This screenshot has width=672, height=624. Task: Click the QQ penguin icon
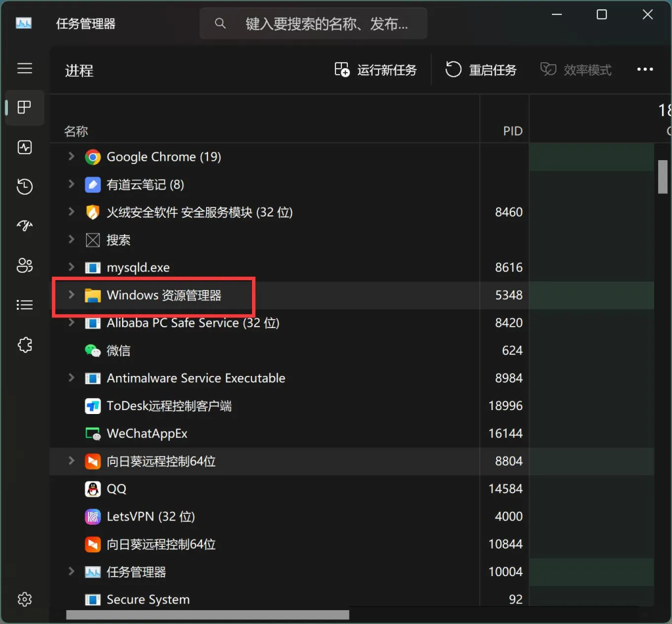[x=93, y=489]
